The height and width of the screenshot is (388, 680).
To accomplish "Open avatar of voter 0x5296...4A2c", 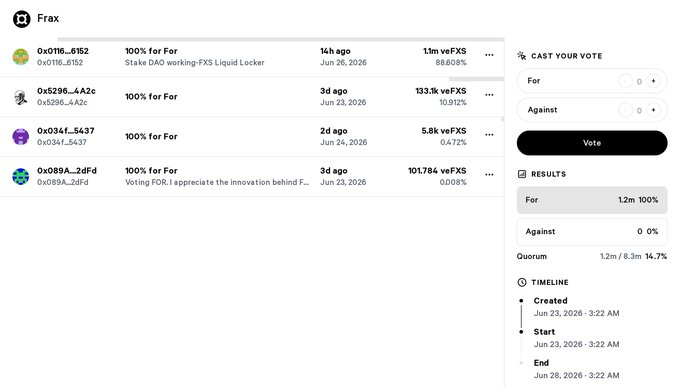I will [20, 97].
